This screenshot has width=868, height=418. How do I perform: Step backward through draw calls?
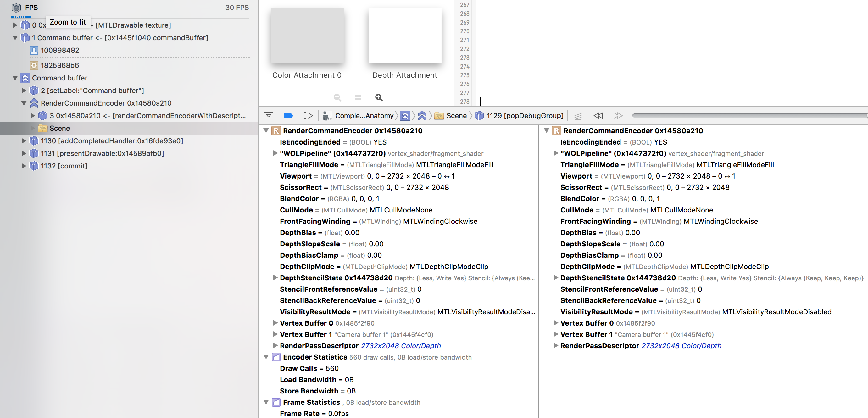(x=598, y=116)
